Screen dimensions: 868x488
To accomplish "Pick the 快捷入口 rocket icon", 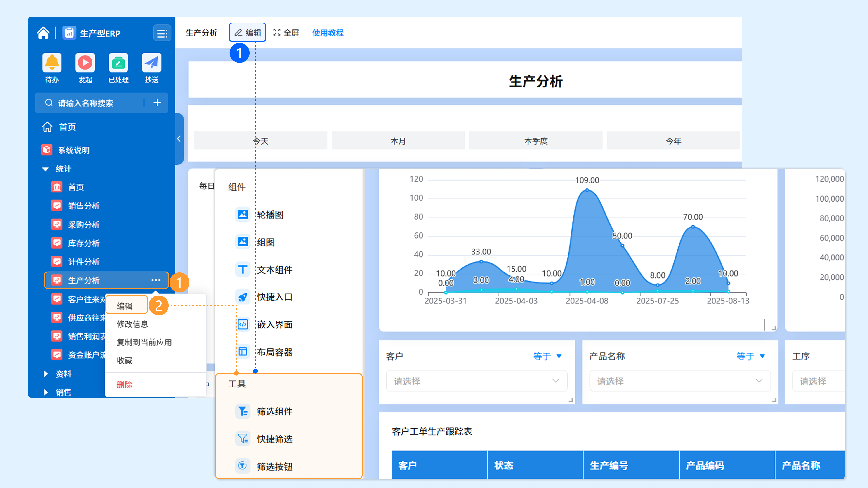I will pos(243,297).
